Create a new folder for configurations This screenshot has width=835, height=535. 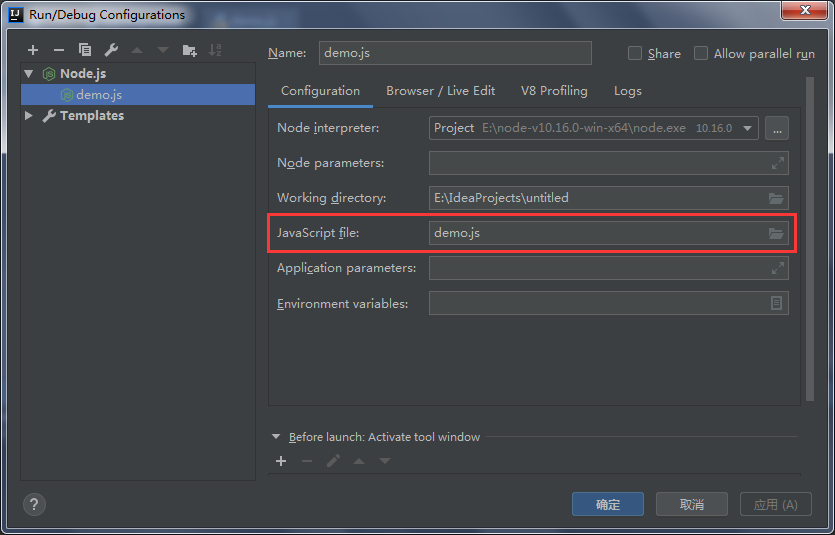tap(190, 50)
